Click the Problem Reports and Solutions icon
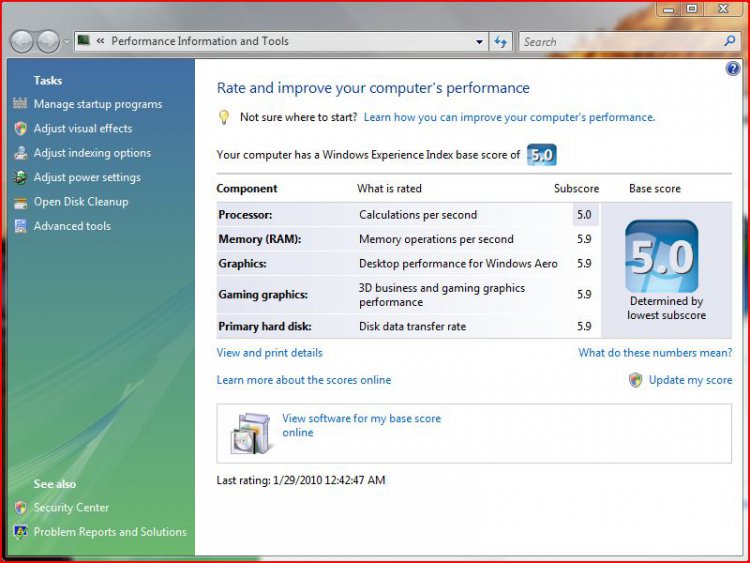This screenshot has height=563, width=750. pyautogui.click(x=20, y=532)
